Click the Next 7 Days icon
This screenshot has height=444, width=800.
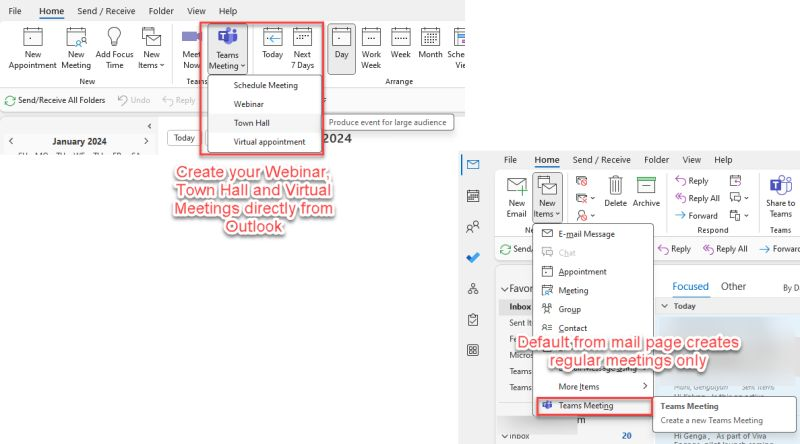302,37
